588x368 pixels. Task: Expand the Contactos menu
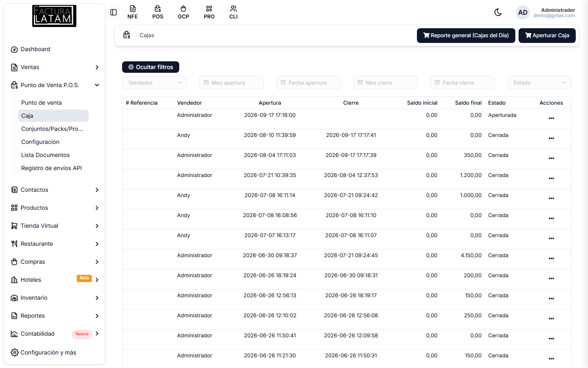54,190
